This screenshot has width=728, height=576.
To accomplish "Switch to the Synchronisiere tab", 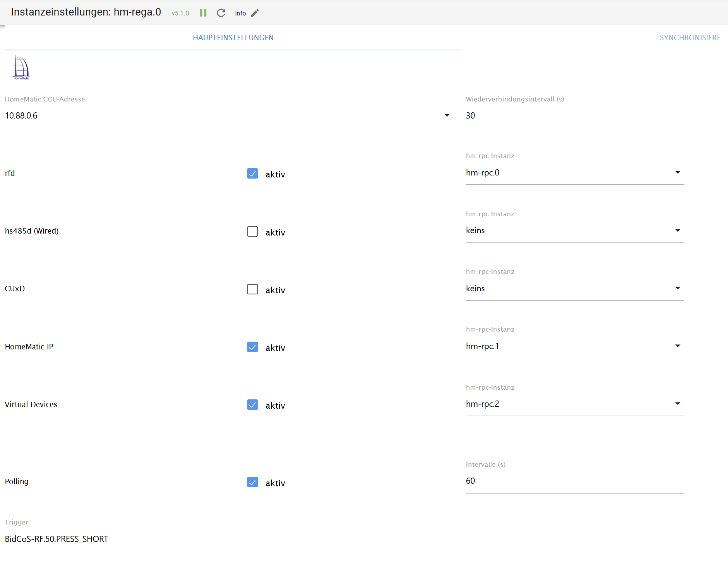I will 690,38.
